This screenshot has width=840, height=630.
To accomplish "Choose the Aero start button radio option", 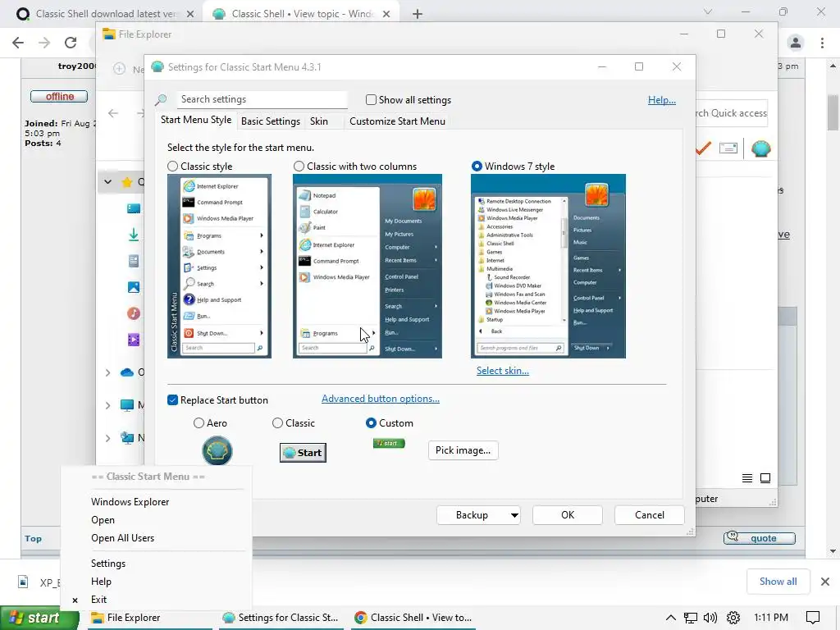I will [x=199, y=423].
